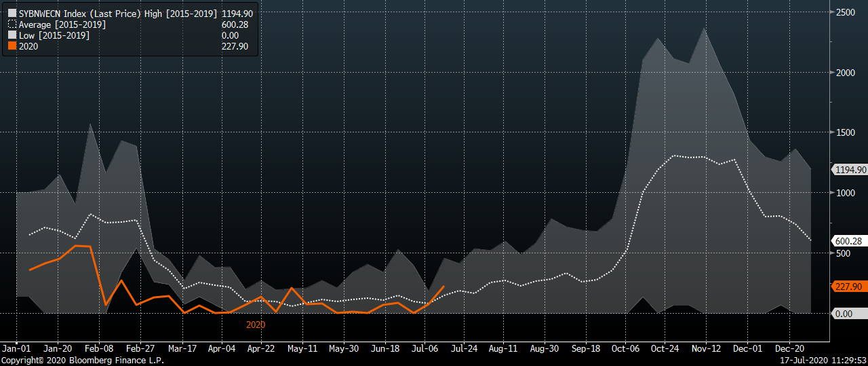Click the gray High series legend swatch
The width and height of the screenshot is (868, 366).
pos(12,14)
